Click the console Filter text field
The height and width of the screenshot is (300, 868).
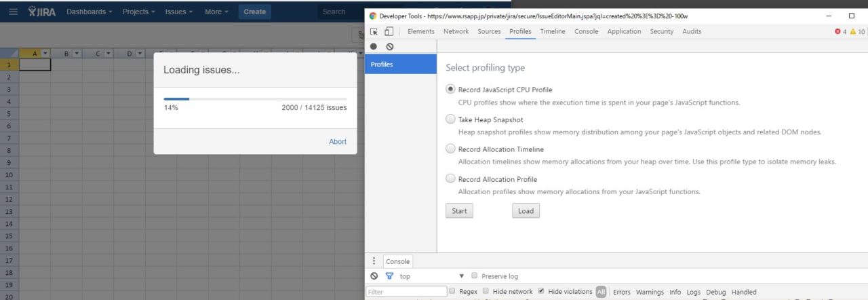pyautogui.click(x=406, y=292)
